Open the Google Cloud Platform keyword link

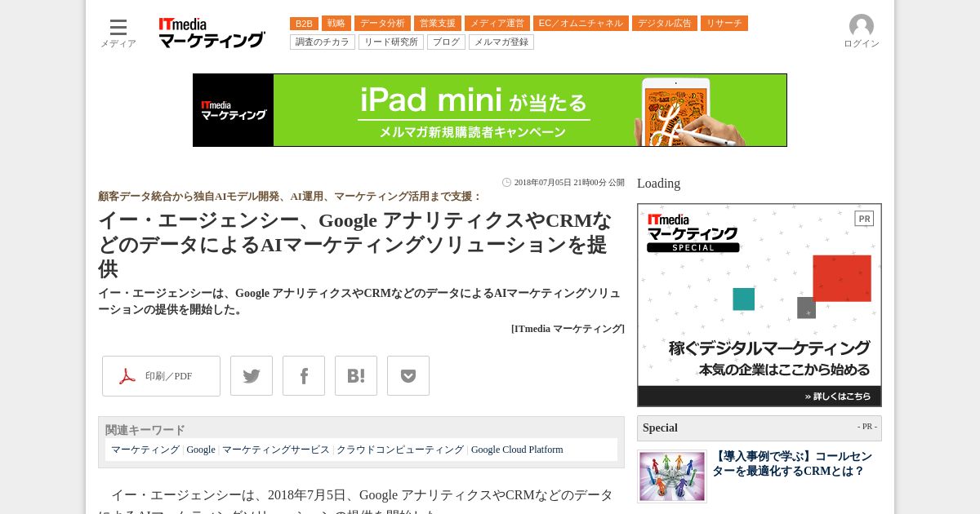click(x=517, y=450)
